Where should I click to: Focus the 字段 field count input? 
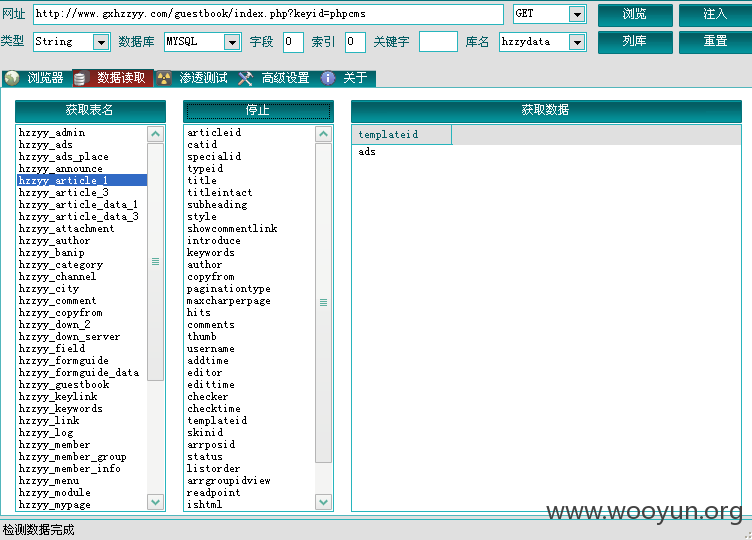click(293, 42)
